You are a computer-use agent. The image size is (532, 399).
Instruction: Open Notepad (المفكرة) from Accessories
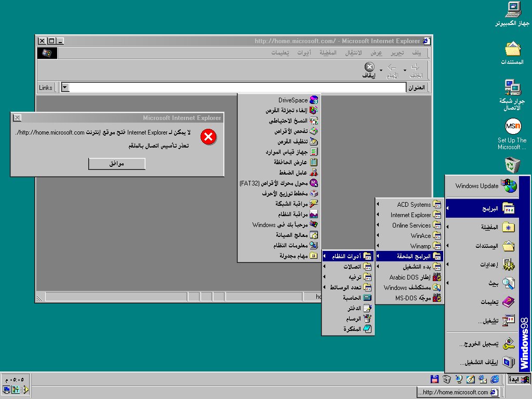[348, 329]
